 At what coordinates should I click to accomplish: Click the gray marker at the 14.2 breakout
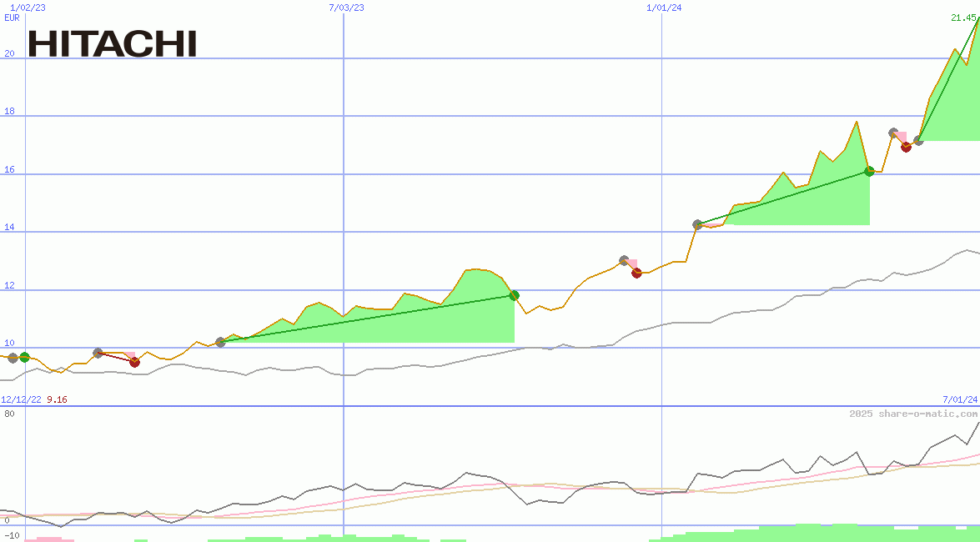(696, 223)
